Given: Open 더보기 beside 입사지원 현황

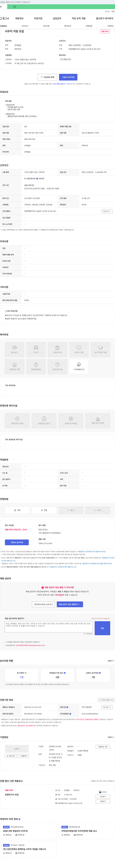Looking at the screenshot, I should (x=111, y=661).
